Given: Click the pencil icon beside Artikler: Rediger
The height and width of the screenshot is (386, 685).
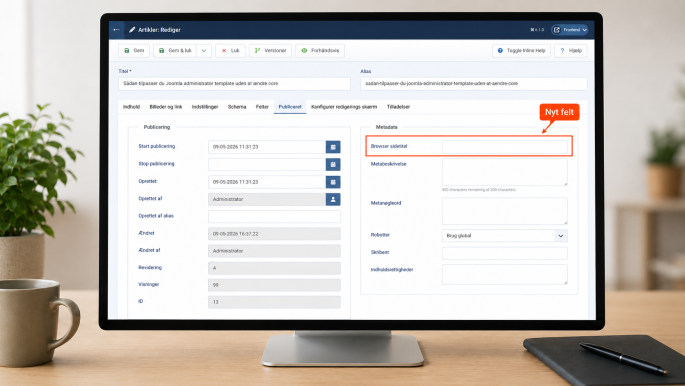Looking at the screenshot, I should pos(132,30).
